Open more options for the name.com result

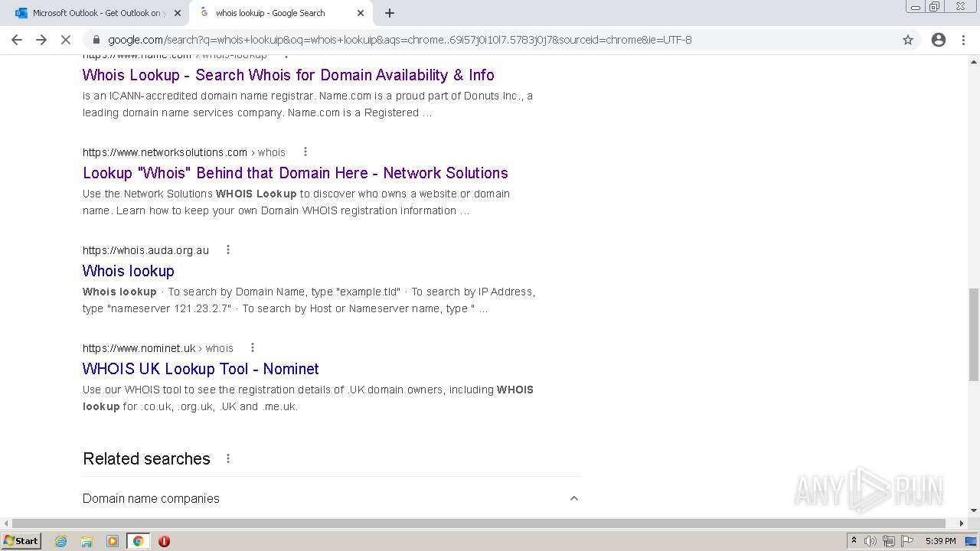(x=287, y=56)
